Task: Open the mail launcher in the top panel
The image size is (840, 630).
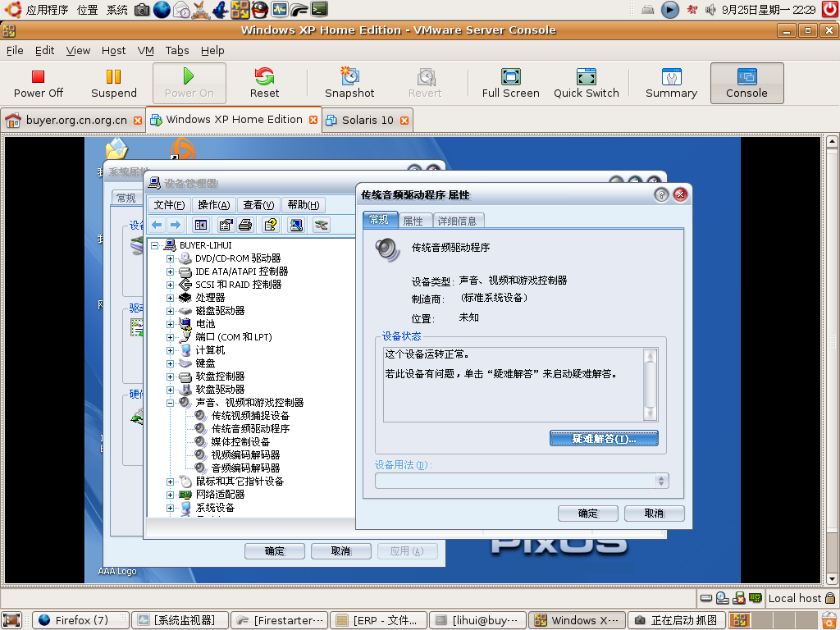Action: (x=181, y=9)
